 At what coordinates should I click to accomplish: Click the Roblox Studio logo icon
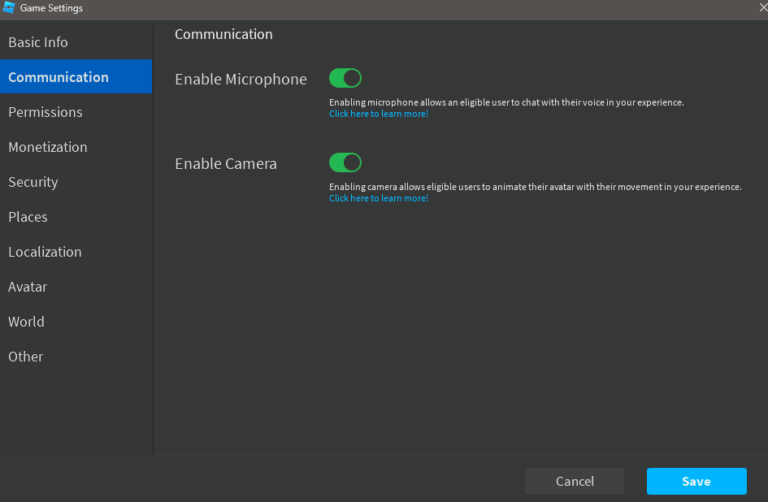pos(9,7)
